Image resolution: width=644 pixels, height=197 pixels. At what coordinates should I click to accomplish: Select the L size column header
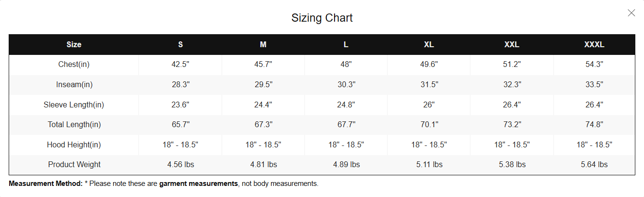click(346, 44)
